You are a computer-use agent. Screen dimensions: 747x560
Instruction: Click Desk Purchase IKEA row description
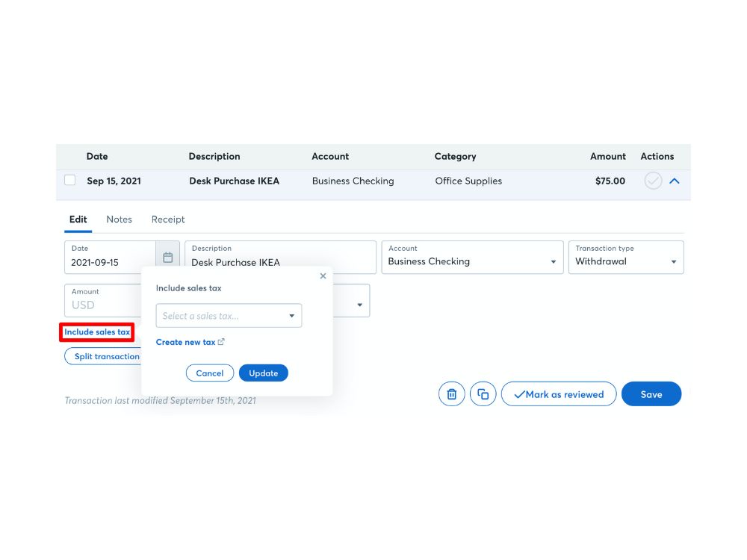[234, 181]
